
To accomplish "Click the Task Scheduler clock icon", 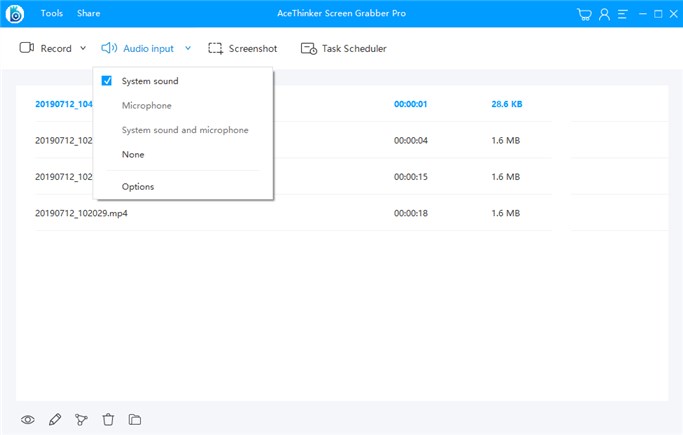I will tap(309, 48).
